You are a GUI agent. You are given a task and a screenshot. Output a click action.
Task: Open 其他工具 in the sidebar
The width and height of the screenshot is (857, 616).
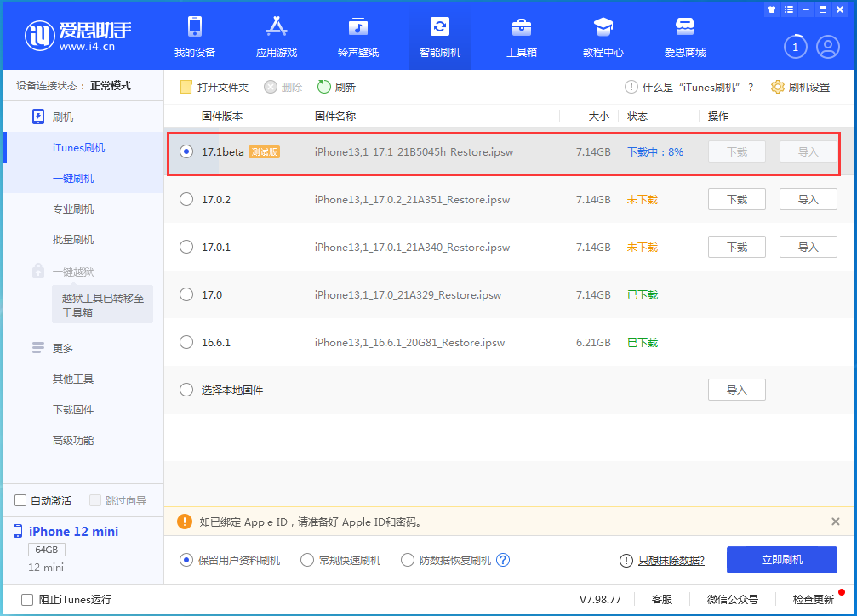point(73,379)
